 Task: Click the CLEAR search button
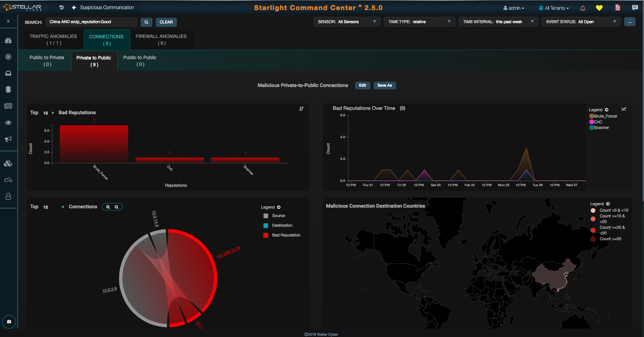pos(166,22)
